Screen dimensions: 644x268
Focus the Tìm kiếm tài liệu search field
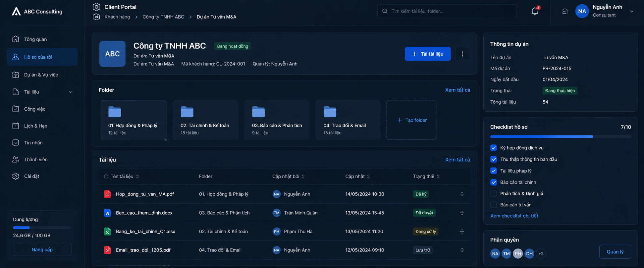pyautogui.click(x=447, y=11)
